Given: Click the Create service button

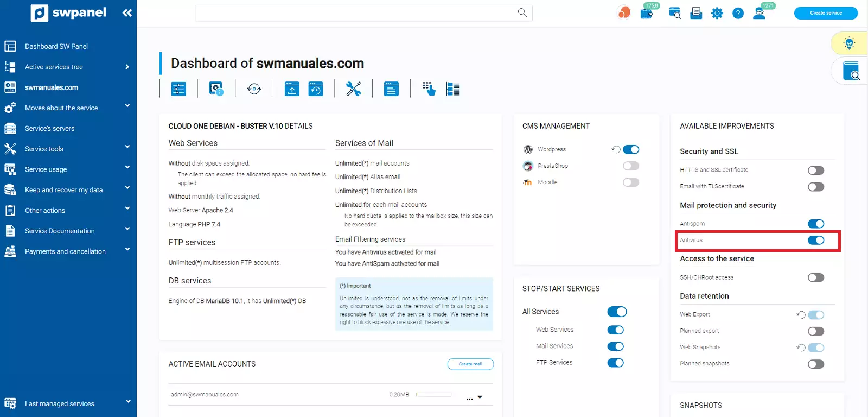Looking at the screenshot, I should (x=826, y=13).
